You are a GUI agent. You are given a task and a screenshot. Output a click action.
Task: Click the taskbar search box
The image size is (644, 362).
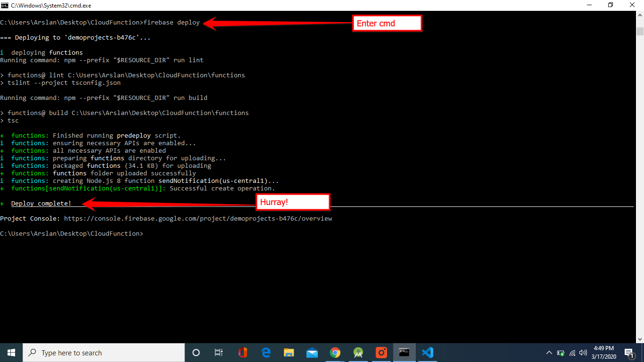coord(104,353)
